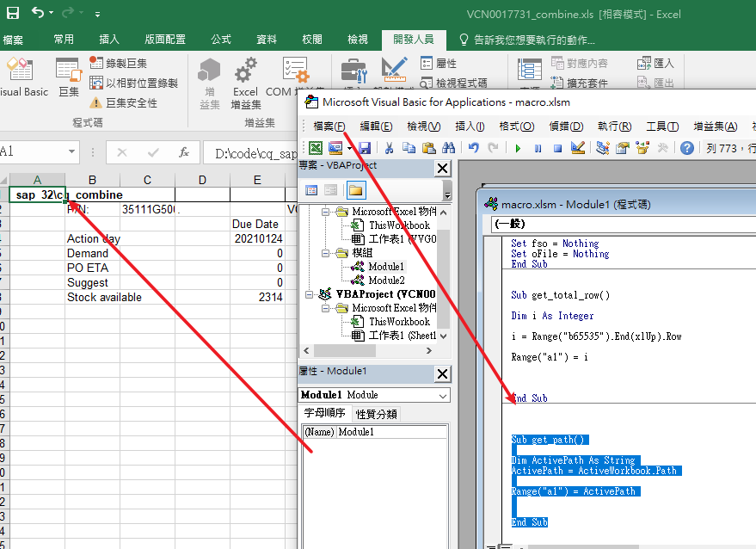Toggle VBA Design Mode icon
This screenshot has width=756, height=549.
[578, 148]
